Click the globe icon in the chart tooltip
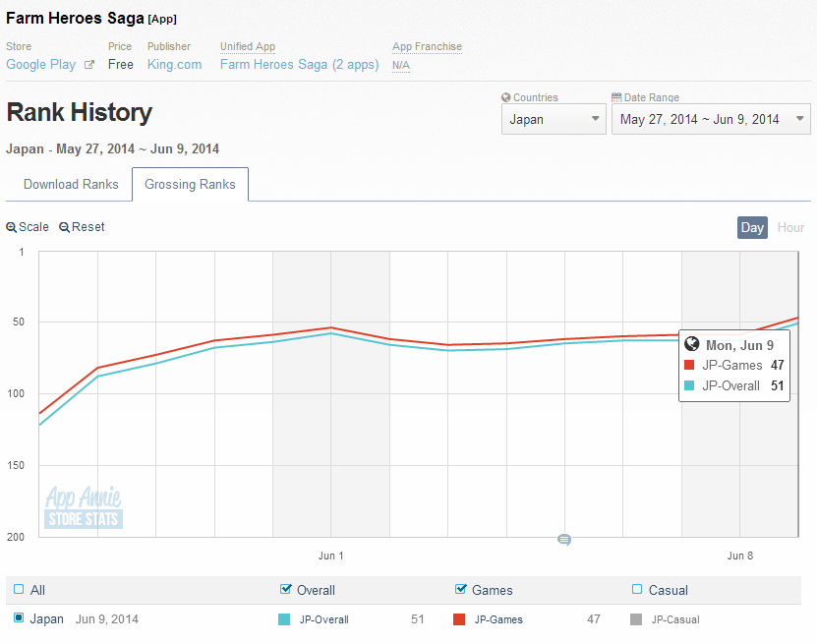This screenshot has width=817, height=644. click(x=691, y=344)
